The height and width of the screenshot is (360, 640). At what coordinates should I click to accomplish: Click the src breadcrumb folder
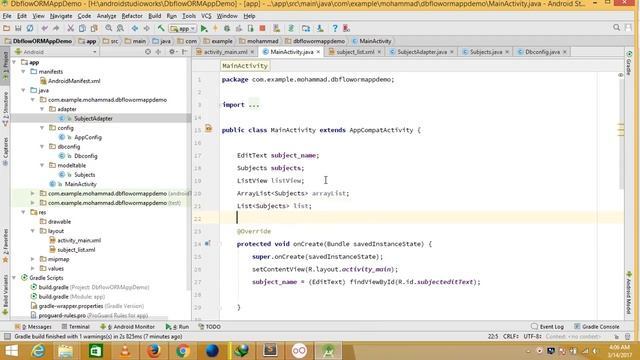tap(110, 41)
